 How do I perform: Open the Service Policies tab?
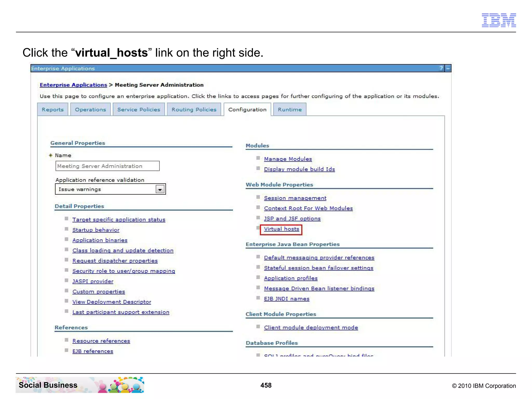(x=139, y=110)
